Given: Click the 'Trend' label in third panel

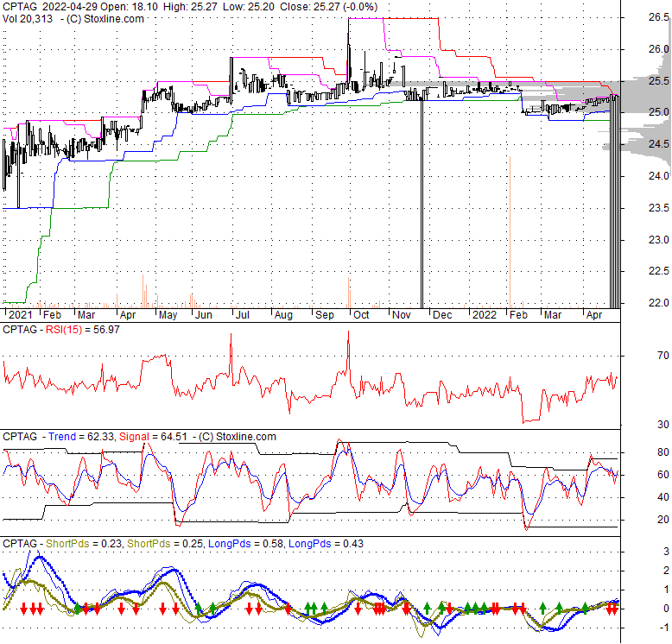Looking at the screenshot, I should pos(62,437).
